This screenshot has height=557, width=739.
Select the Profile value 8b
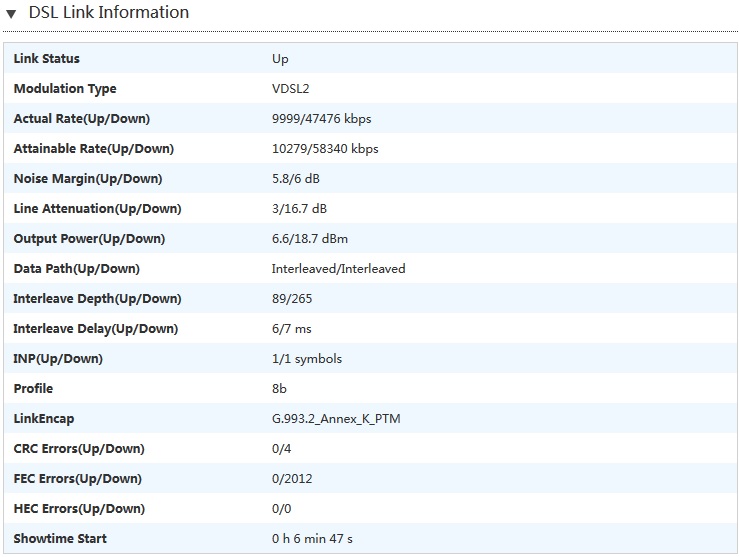coord(279,389)
